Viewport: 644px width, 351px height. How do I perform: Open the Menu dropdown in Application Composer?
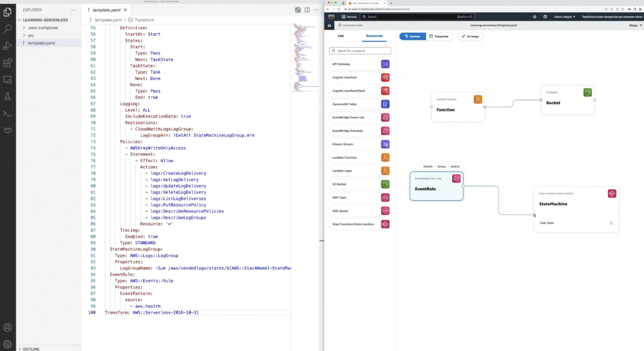(636, 25)
